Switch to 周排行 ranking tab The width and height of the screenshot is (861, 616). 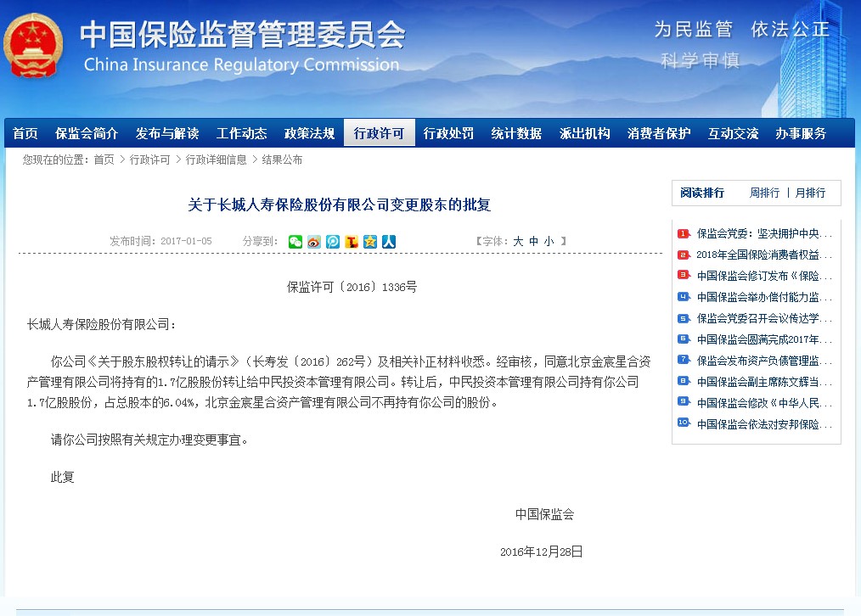click(764, 193)
